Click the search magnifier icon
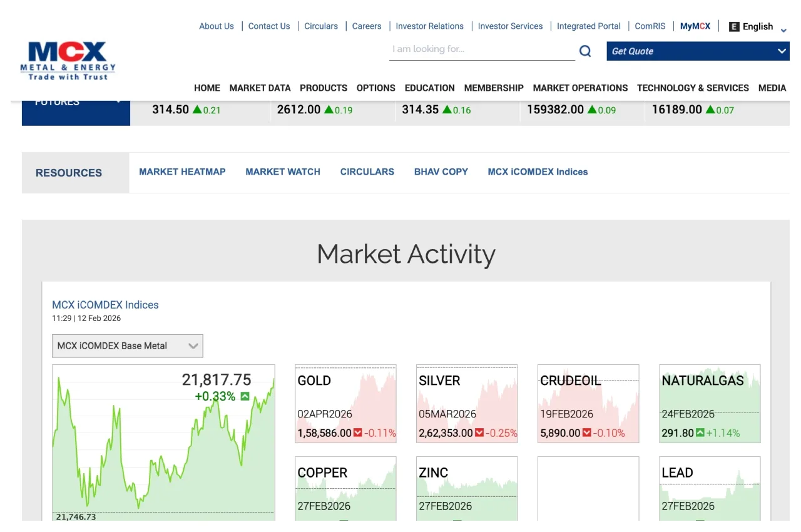 click(x=585, y=51)
